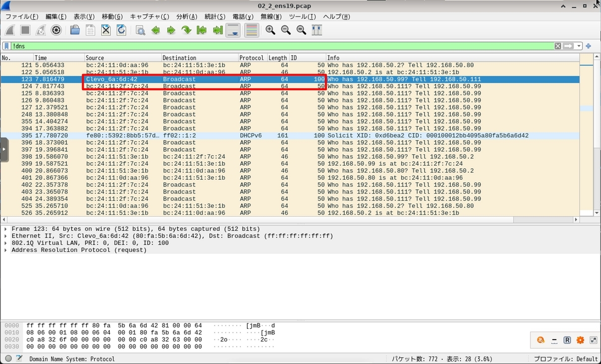601x364 pixels.
Task: Restart the current capture
Action: [41, 30]
